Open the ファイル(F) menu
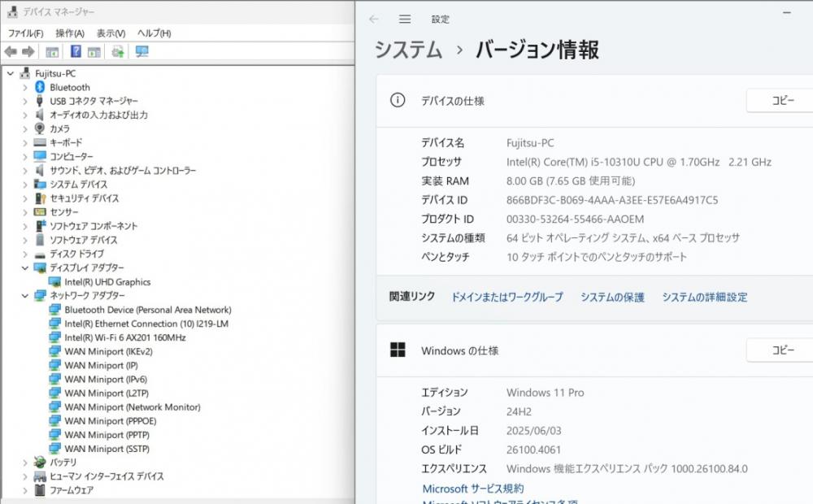 click(x=25, y=33)
